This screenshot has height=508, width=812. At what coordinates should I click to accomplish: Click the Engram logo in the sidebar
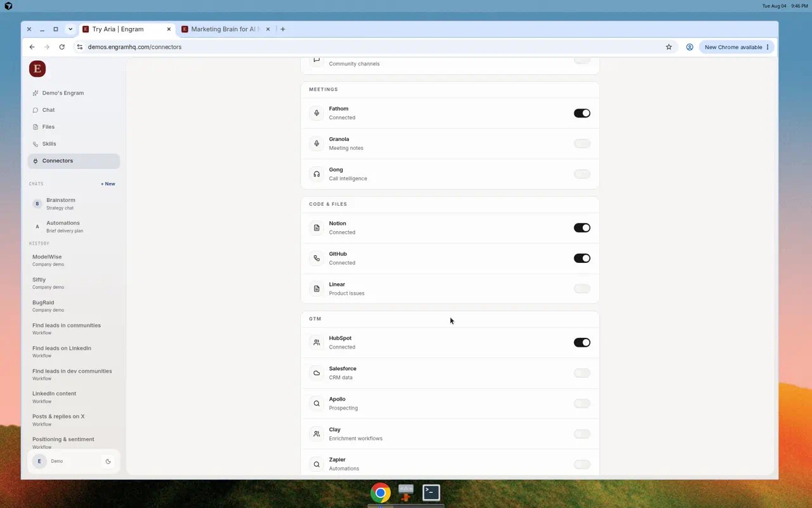pyautogui.click(x=37, y=69)
